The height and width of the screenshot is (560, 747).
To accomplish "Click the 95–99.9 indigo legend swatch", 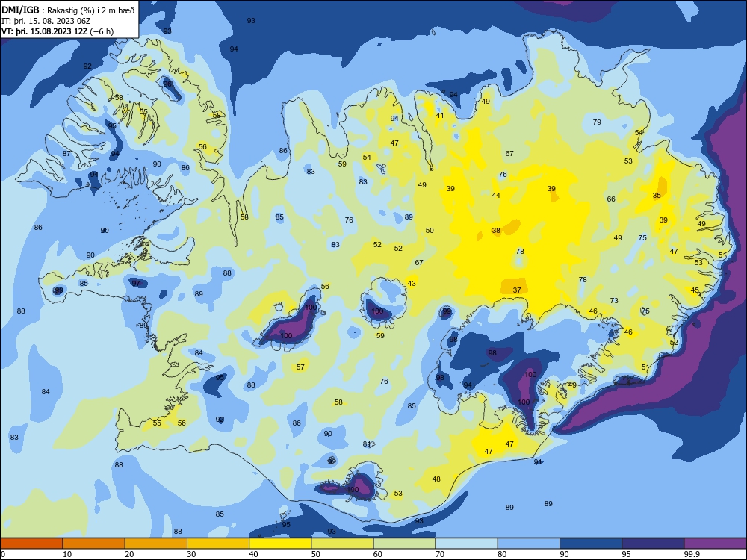I will [653, 544].
